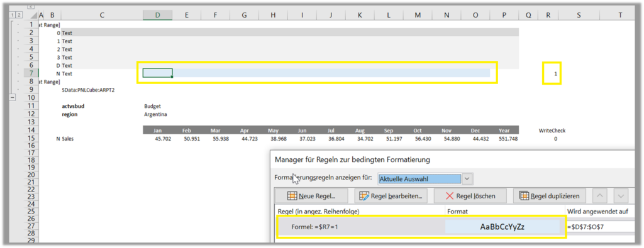Click the Wird angewendet auf column header
Viewport: 644px width, 248px height.
point(598,212)
